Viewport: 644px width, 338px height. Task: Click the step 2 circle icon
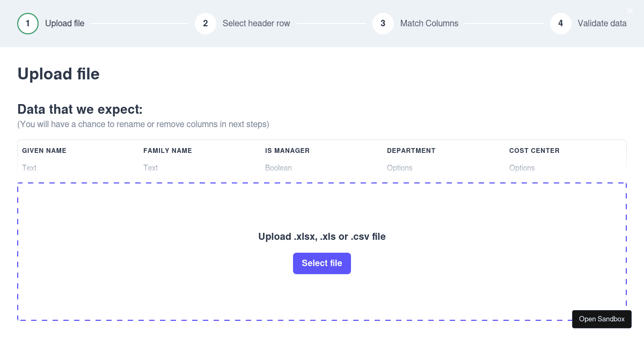(x=206, y=24)
